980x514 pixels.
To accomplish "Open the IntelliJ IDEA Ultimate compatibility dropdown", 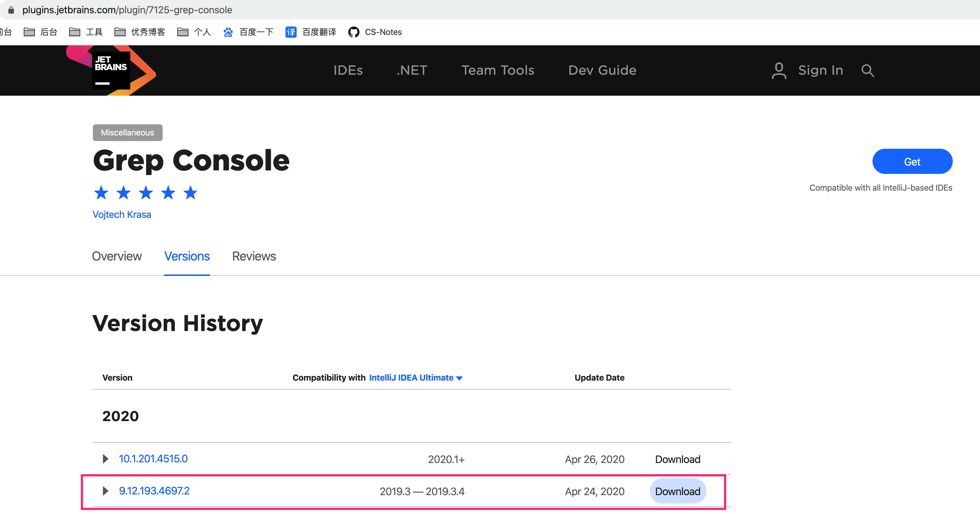I will point(416,378).
